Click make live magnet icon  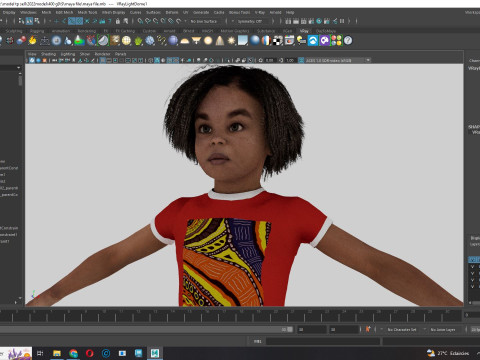pyautogui.click(x=179, y=21)
